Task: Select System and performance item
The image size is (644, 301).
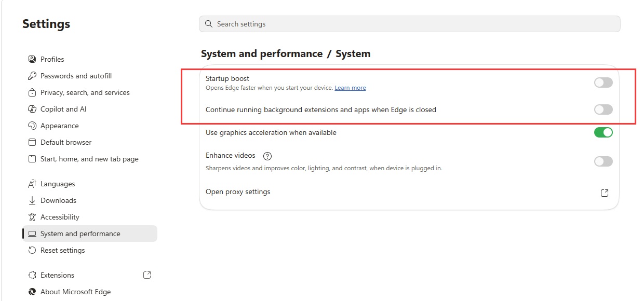Action: pyautogui.click(x=90, y=234)
